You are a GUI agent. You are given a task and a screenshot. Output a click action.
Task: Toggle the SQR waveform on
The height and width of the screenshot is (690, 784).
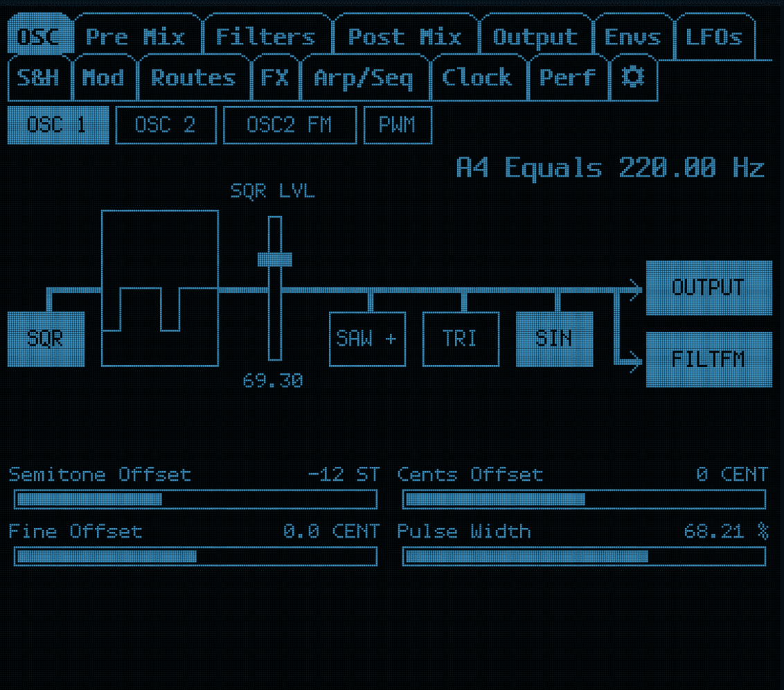(x=46, y=339)
